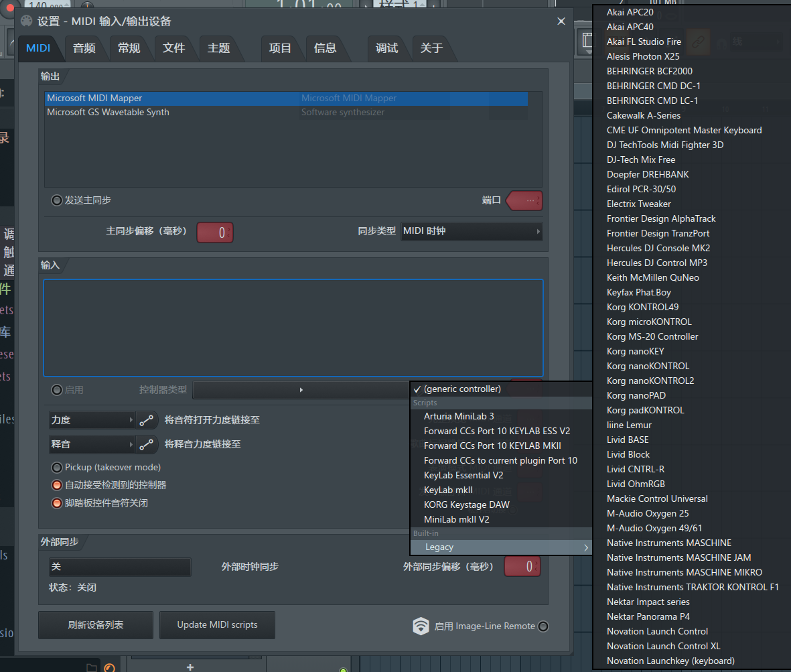Choose Nektar Panorama P4 controller
The height and width of the screenshot is (672, 791).
click(x=692, y=617)
